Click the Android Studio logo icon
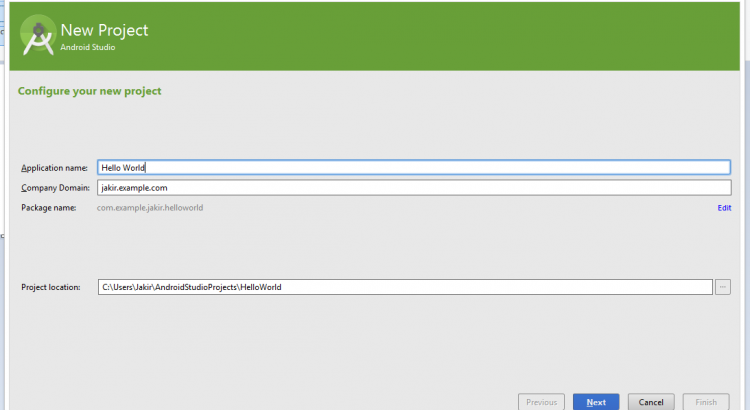The height and width of the screenshot is (410, 750). (37, 36)
